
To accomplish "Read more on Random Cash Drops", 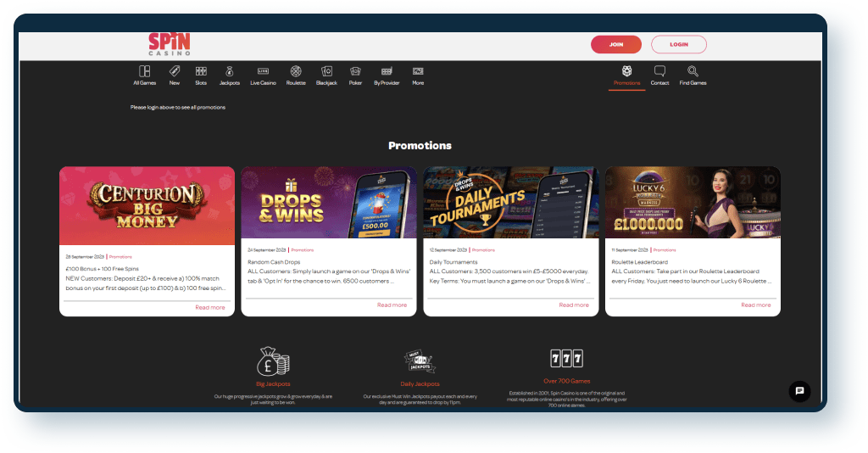I will pyautogui.click(x=392, y=305).
